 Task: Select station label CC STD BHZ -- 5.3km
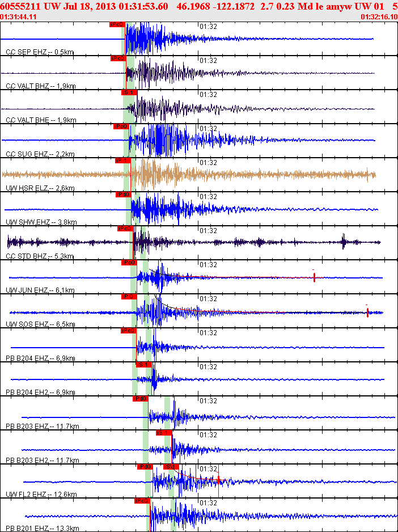[40, 256]
